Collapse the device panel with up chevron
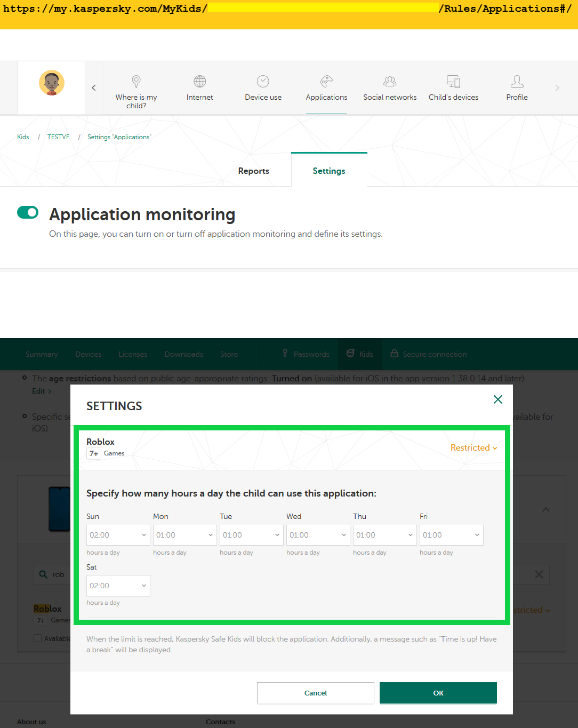The width and height of the screenshot is (578, 728). (x=546, y=510)
